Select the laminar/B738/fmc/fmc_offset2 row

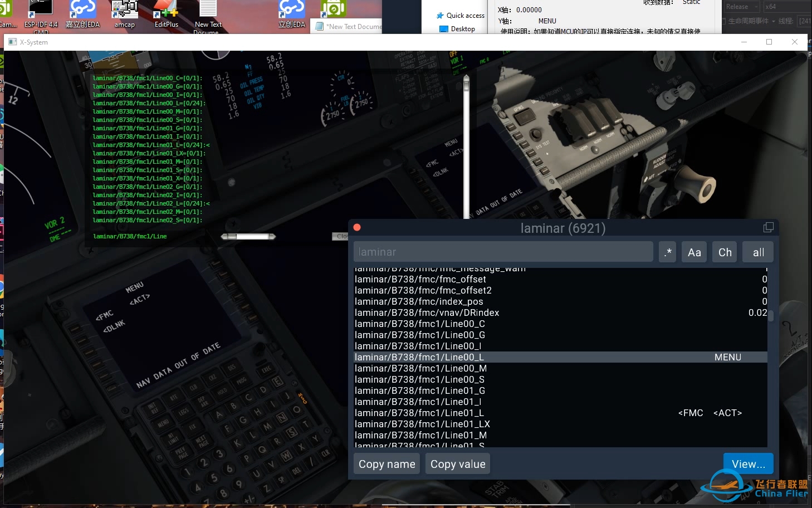(x=561, y=290)
